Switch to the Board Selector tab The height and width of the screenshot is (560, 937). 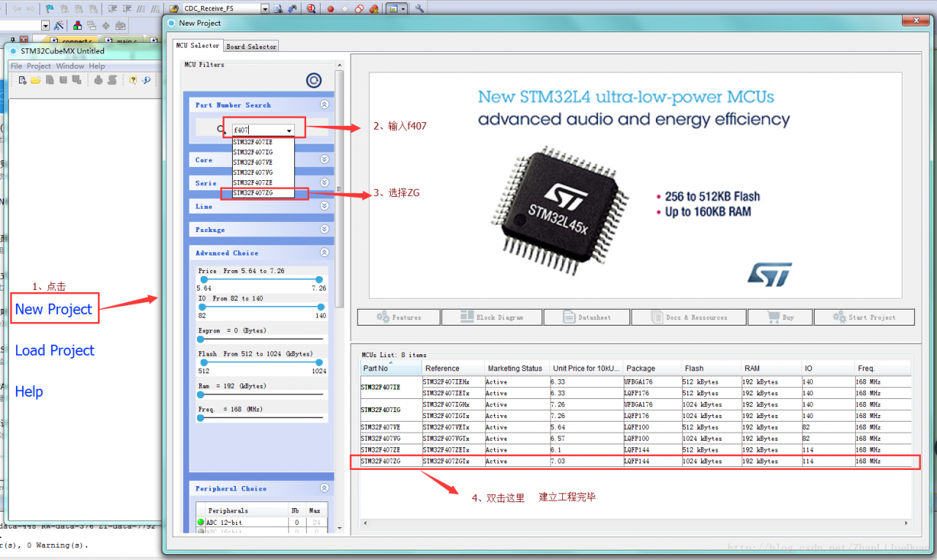pyautogui.click(x=251, y=46)
